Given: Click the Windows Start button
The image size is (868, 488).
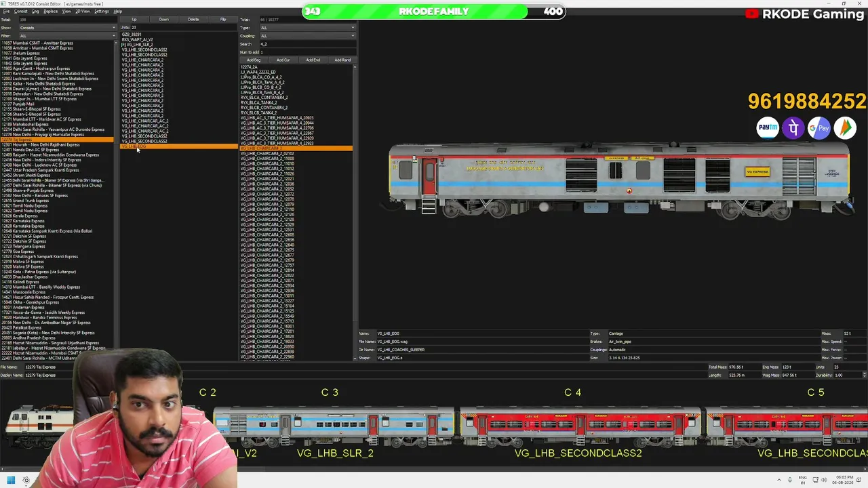Looking at the screenshot, I should point(11,480).
